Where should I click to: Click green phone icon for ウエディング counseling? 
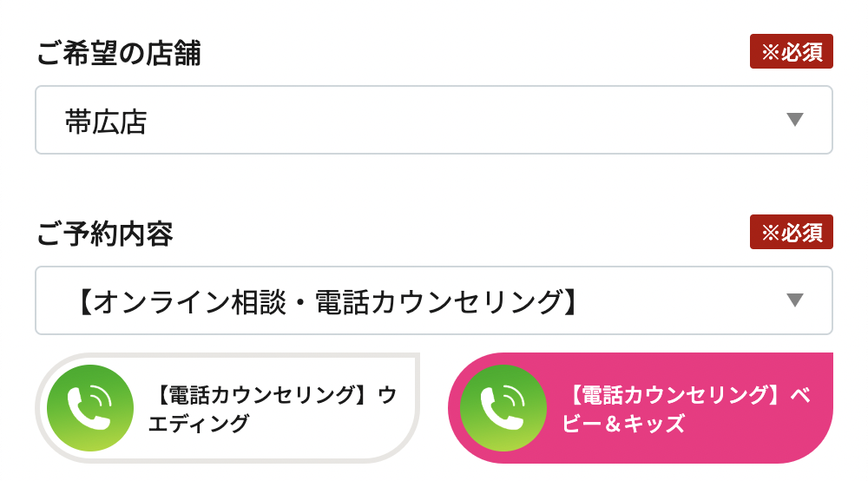click(90, 408)
